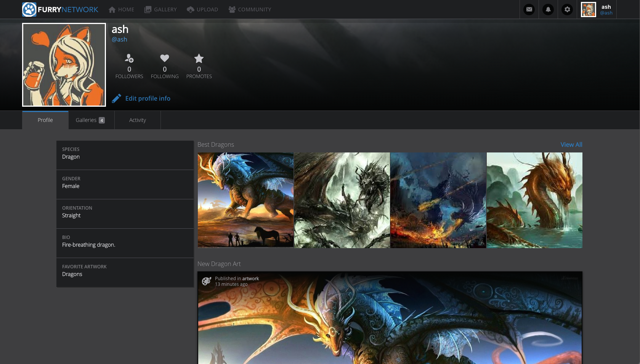The height and width of the screenshot is (364, 640).
Task: Open the large profile avatar image
Action: click(x=64, y=65)
